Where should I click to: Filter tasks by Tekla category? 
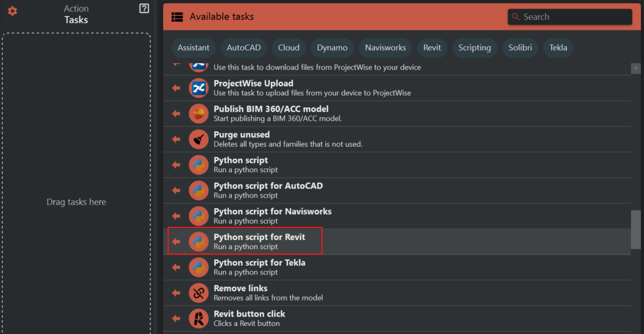pos(558,48)
